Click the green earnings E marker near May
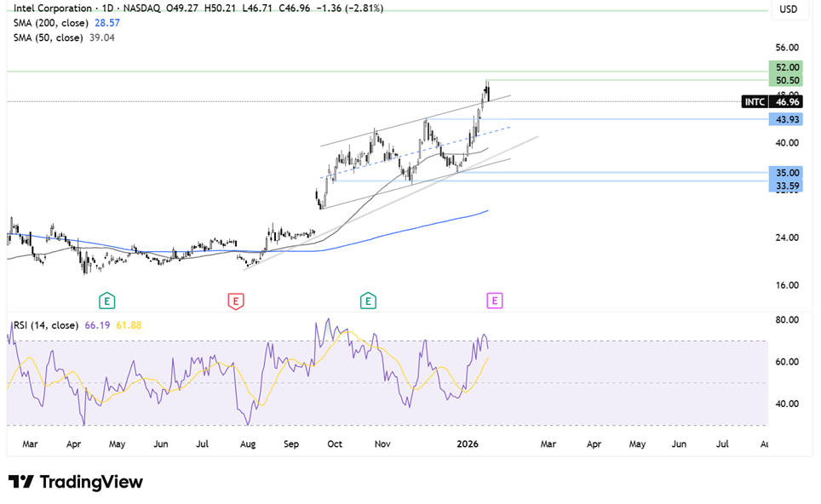Viewport: 821px width, 504px height. [106, 301]
